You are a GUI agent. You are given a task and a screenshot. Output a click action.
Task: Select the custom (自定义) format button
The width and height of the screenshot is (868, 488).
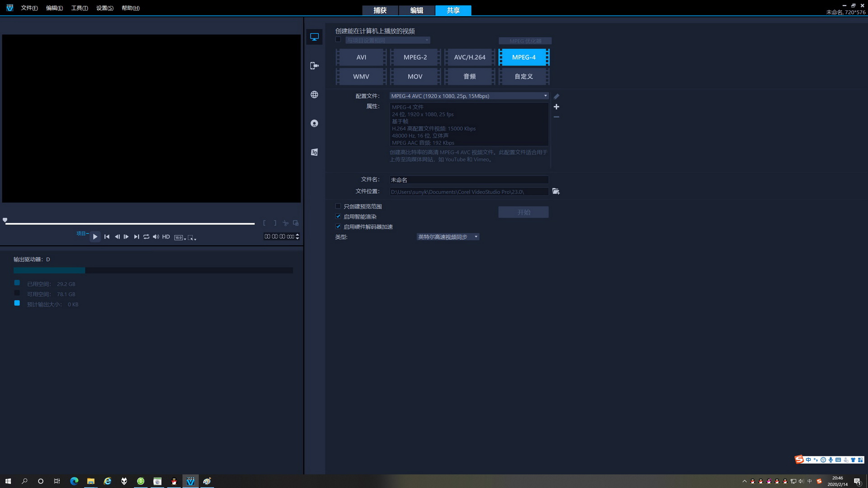coord(524,76)
